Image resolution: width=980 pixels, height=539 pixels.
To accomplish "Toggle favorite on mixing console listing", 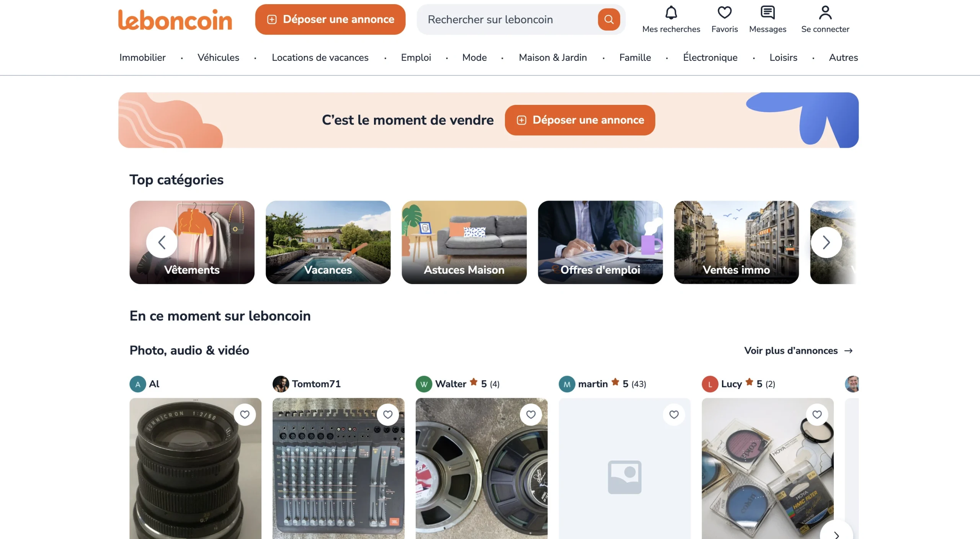I will tap(388, 415).
